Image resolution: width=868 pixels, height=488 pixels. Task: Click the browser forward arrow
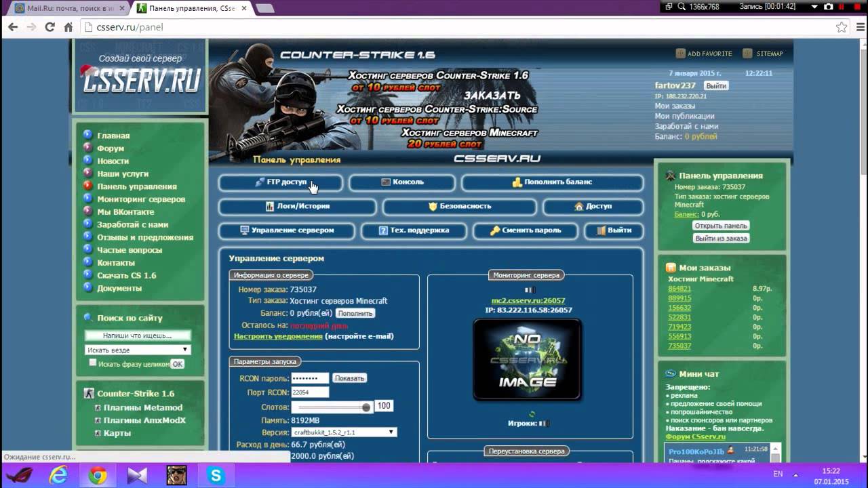(31, 27)
